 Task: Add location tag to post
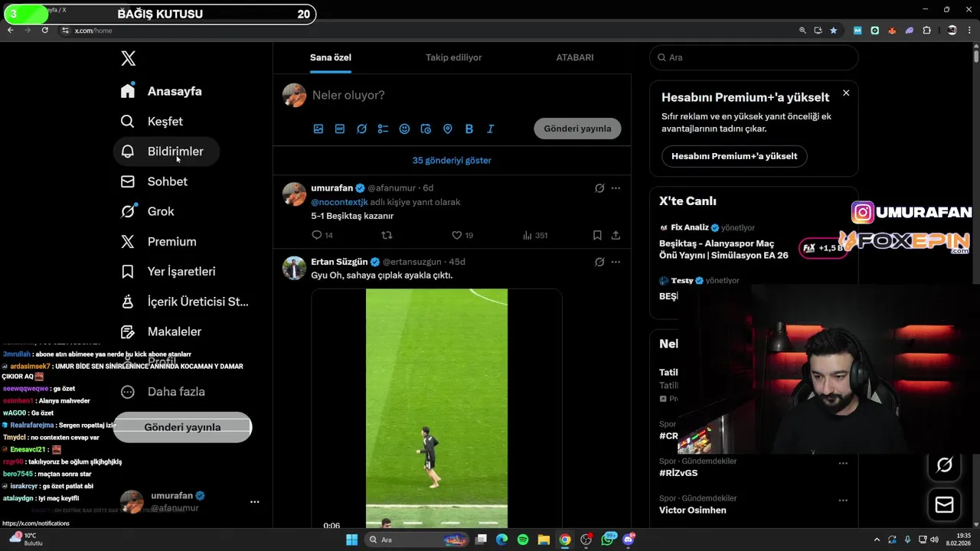coord(448,129)
